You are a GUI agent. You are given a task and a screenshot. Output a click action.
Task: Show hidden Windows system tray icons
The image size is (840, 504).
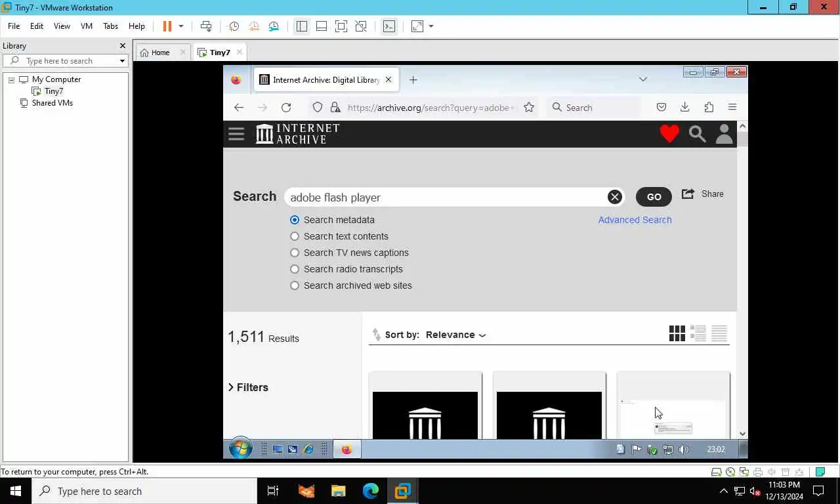[724, 491]
